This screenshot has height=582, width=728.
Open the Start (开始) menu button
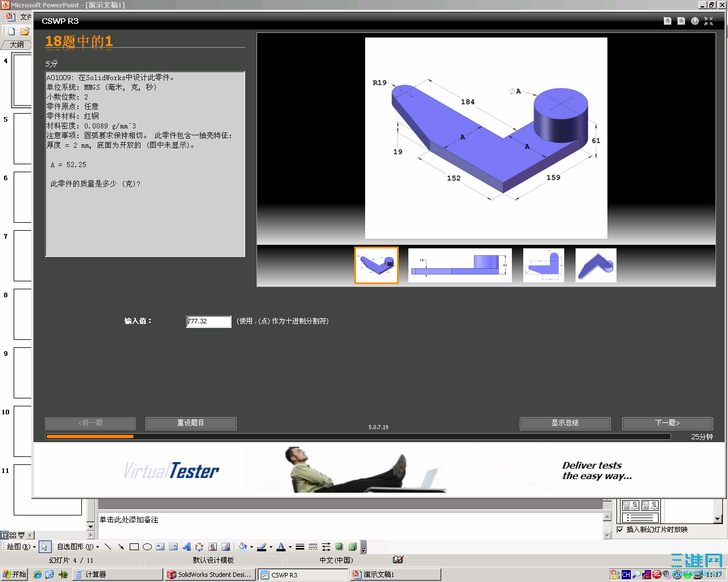(x=15, y=575)
